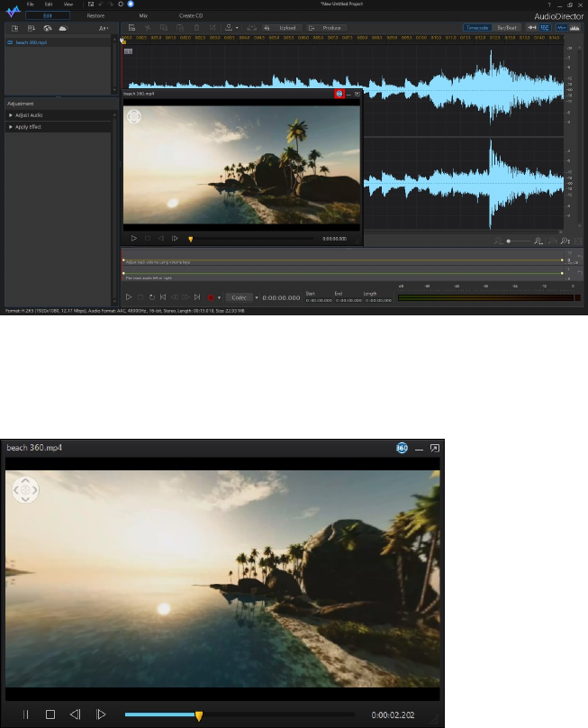588x728 pixels.
Task: Go to start of track
Action: [x=163, y=297]
